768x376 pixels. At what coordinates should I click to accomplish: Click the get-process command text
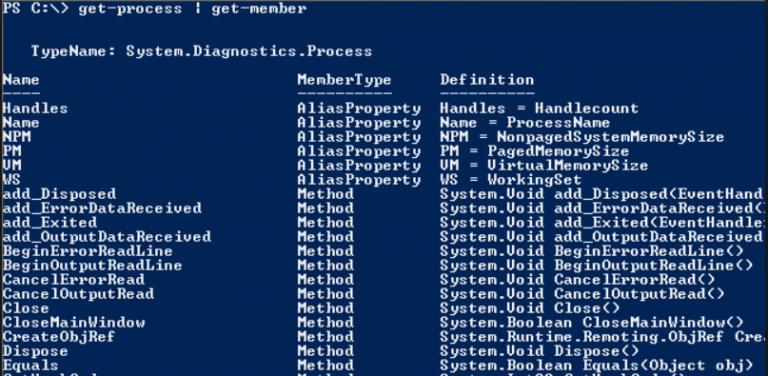pyautogui.click(x=130, y=9)
